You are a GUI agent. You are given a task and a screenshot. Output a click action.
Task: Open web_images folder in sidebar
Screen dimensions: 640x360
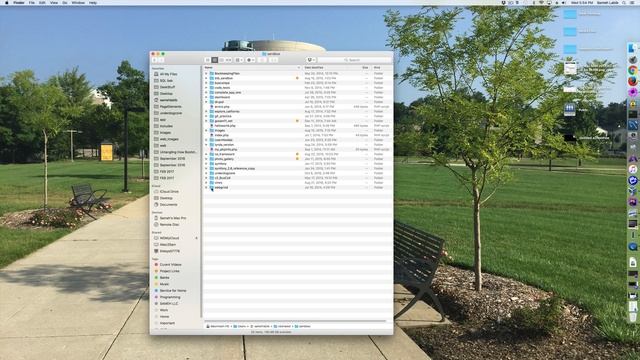click(166, 139)
